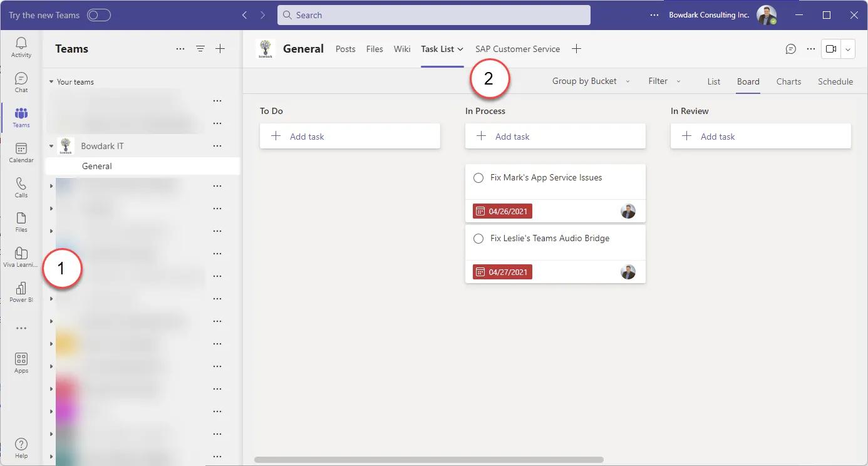Open more options for Bowdark IT team

(x=217, y=146)
